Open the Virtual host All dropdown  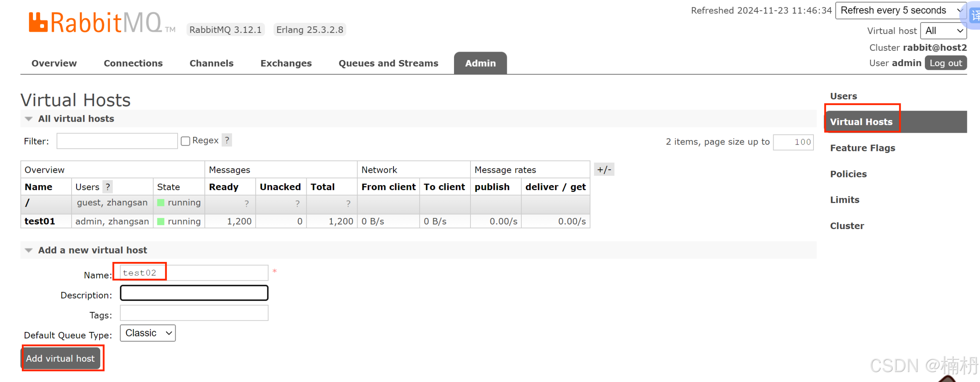(x=943, y=31)
